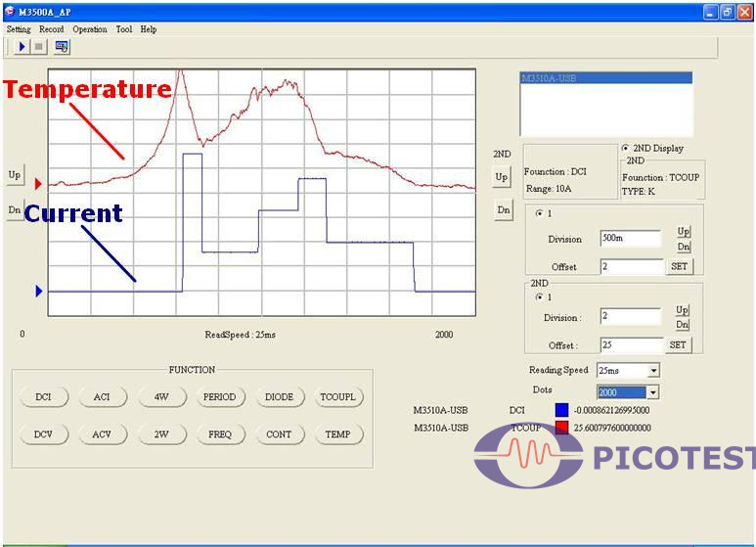Click the Up button left of the chart
756x547 pixels.
(x=15, y=174)
